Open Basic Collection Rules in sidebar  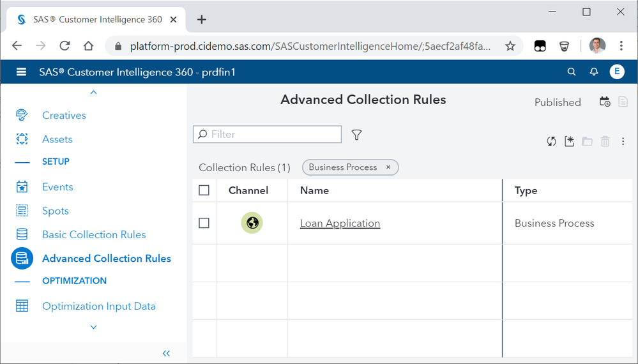[94, 234]
